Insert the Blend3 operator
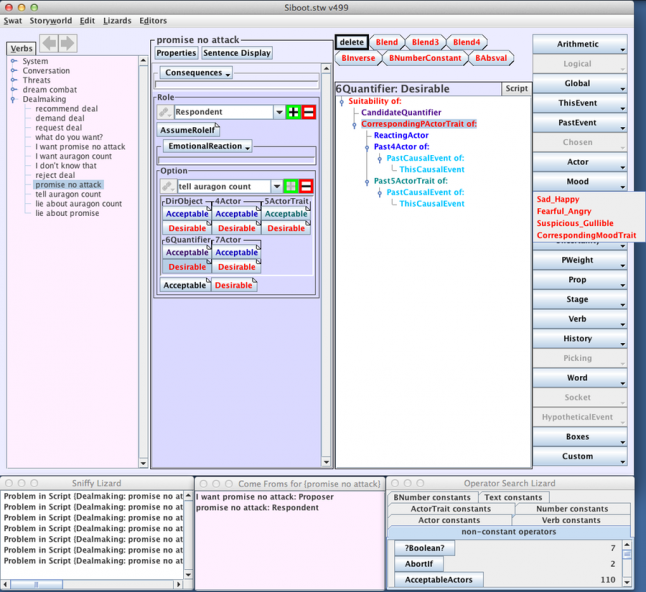Screen dimensions: 646x592 point(426,42)
